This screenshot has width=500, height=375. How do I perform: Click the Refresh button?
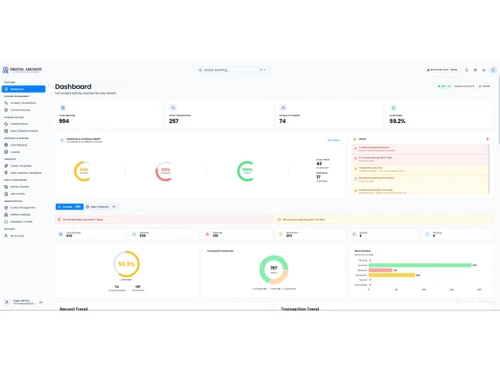coord(485,86)
